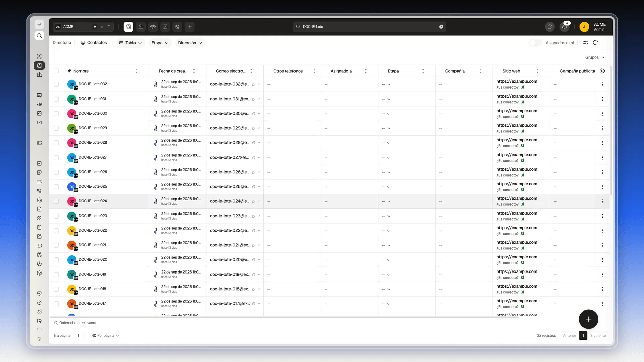The image size is (644, 362).
Task: Click the horizontal table scrollbar
Action: click(x=284, y=317)
